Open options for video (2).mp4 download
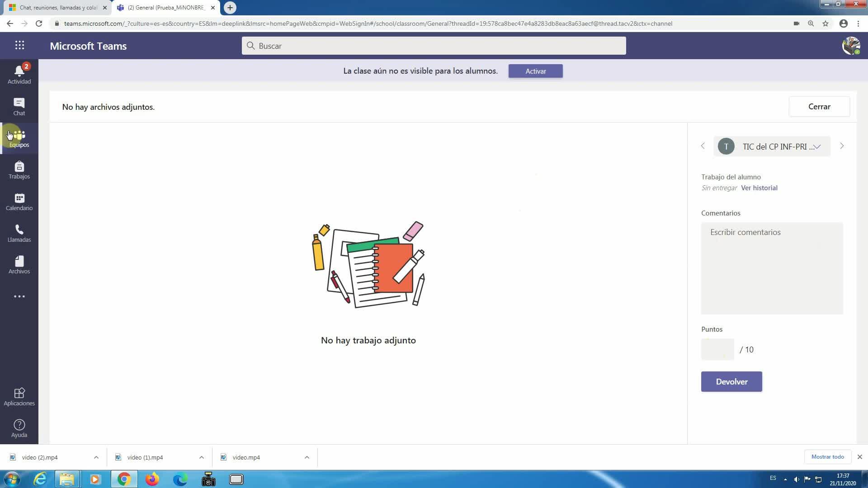 coord(96,457)
